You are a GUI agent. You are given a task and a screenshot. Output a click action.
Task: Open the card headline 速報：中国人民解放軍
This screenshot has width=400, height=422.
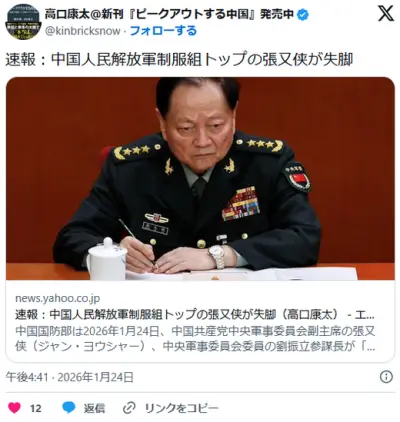coord(195,314)
